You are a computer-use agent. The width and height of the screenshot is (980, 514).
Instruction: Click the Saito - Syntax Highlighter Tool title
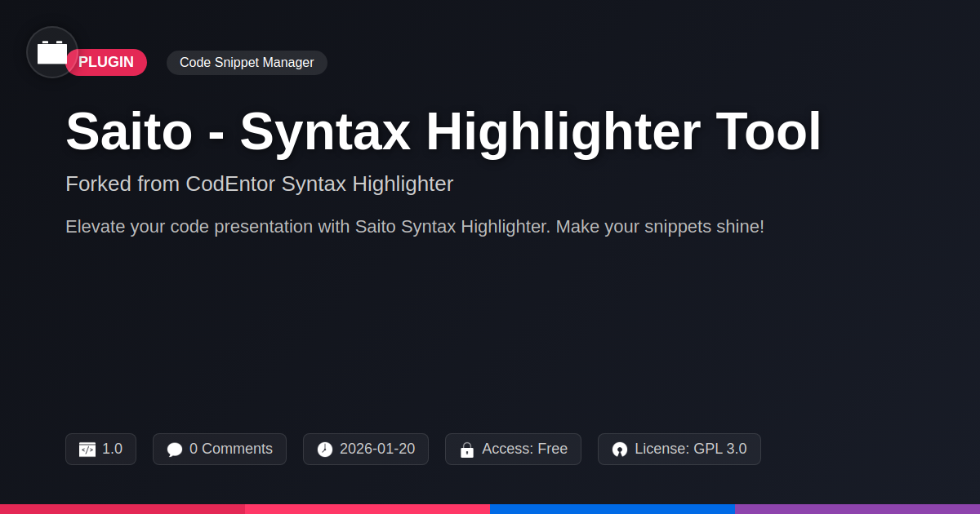(x=443, y=131)
